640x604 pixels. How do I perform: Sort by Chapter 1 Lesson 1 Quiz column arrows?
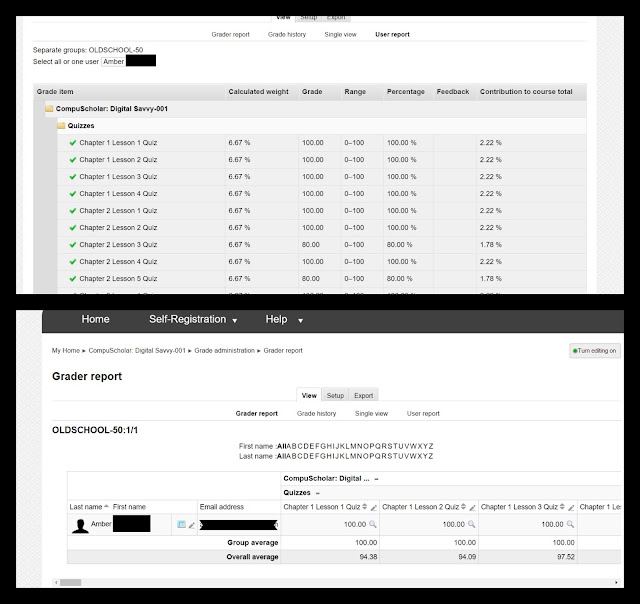tap(365, 507)
